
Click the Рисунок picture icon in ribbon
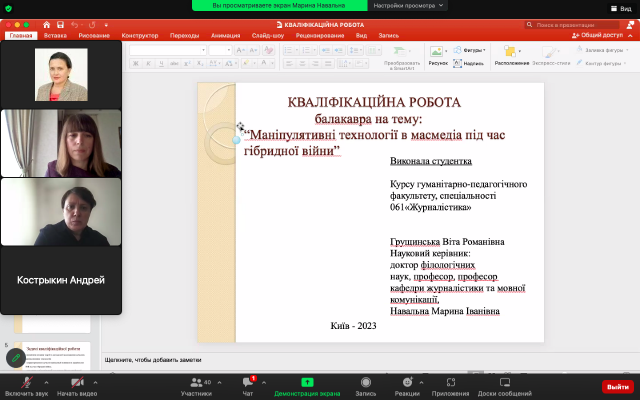[438, 54]
